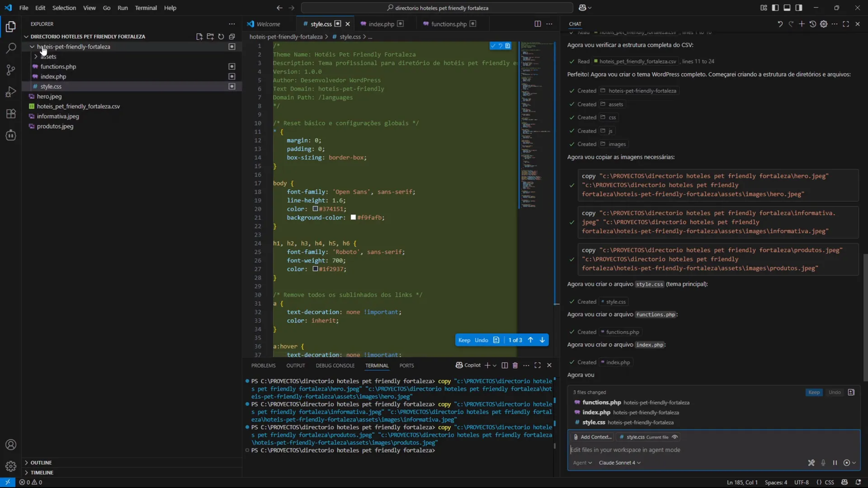The height and width of the screenshot is (488, 868).
Task: Keep changes in the editor overlay
Action: pos(464,340)
